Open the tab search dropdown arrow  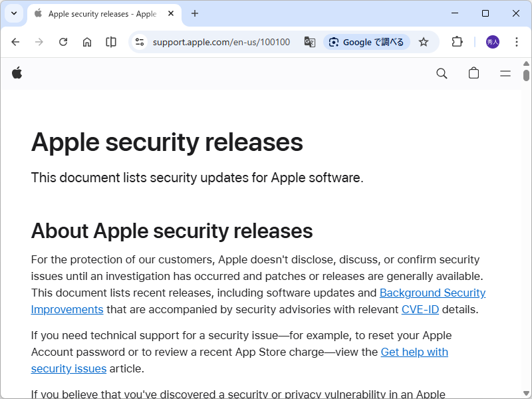pyautogui.click(x=13, y=13)
